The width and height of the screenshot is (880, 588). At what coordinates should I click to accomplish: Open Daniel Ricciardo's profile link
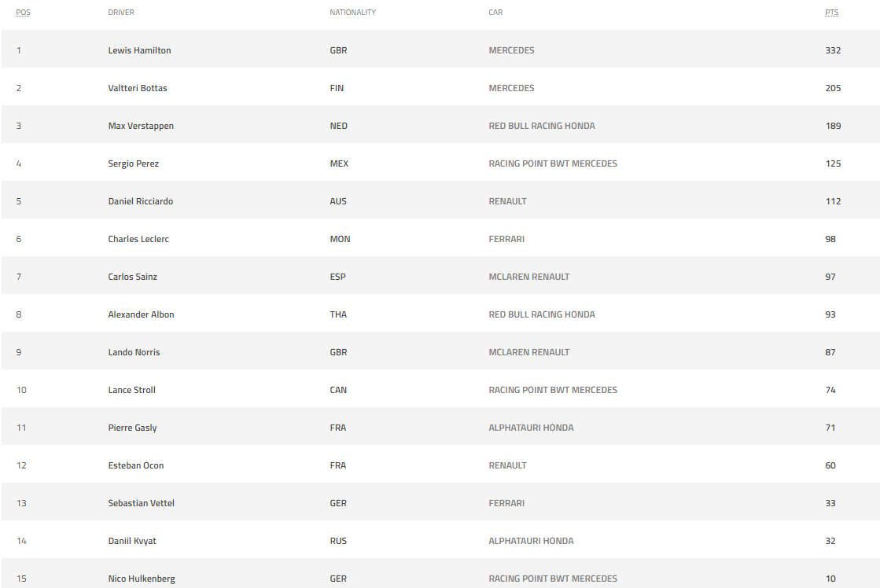point(140,201)
